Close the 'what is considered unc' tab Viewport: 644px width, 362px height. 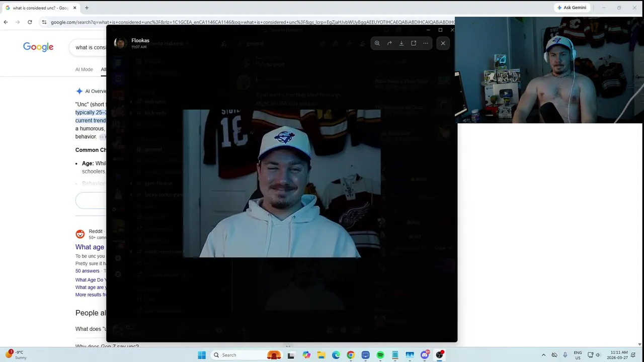[x=75, y=8]
